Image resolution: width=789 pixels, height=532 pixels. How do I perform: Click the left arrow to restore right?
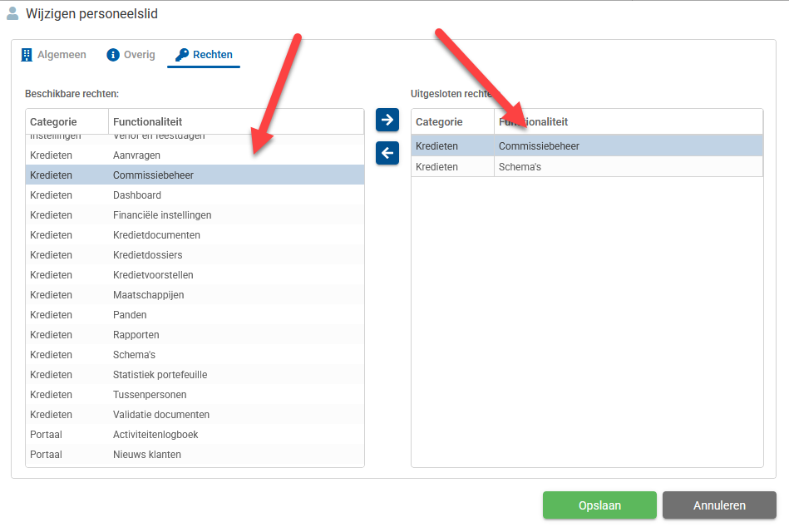387,153
